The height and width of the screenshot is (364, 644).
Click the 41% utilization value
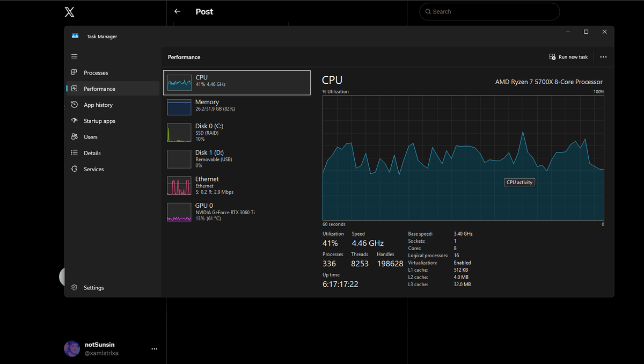[x=330, y=243]
